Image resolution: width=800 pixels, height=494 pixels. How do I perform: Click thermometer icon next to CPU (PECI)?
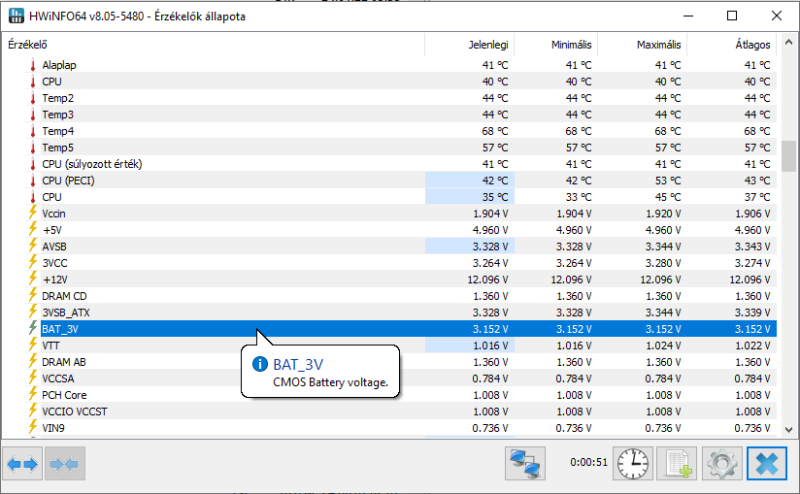pyautogui.click(x=33, y=181)
